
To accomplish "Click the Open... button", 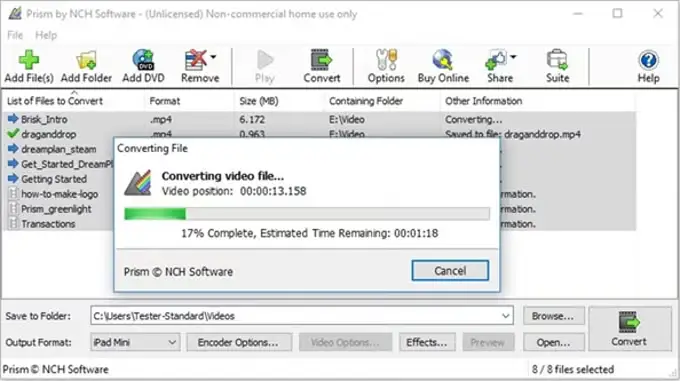I will pos(553,342).
